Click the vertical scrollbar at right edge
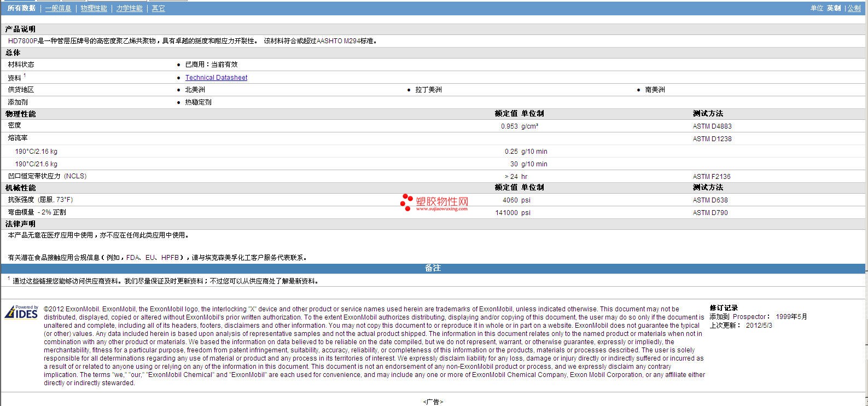 867,203
